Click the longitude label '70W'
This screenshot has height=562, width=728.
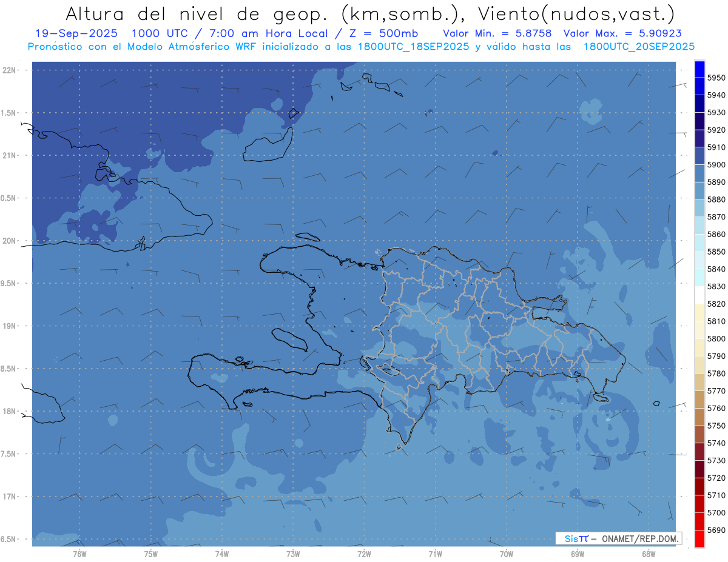click(506, 554)
